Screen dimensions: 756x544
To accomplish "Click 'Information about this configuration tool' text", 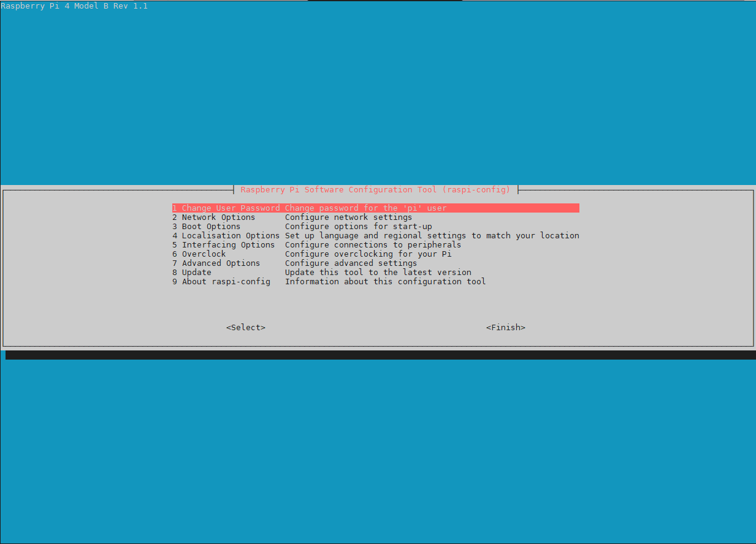I will coord(385,282).
